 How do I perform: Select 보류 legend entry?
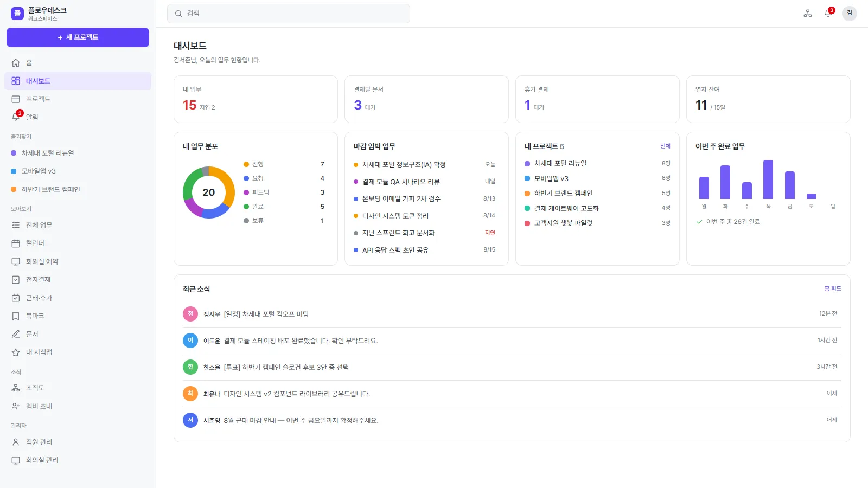pos(284,221)
